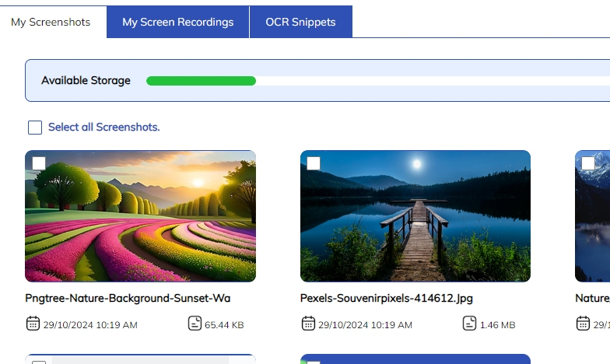Click the calendar icon under the third screenshot
610x364 pixels.
pos(583,324)
